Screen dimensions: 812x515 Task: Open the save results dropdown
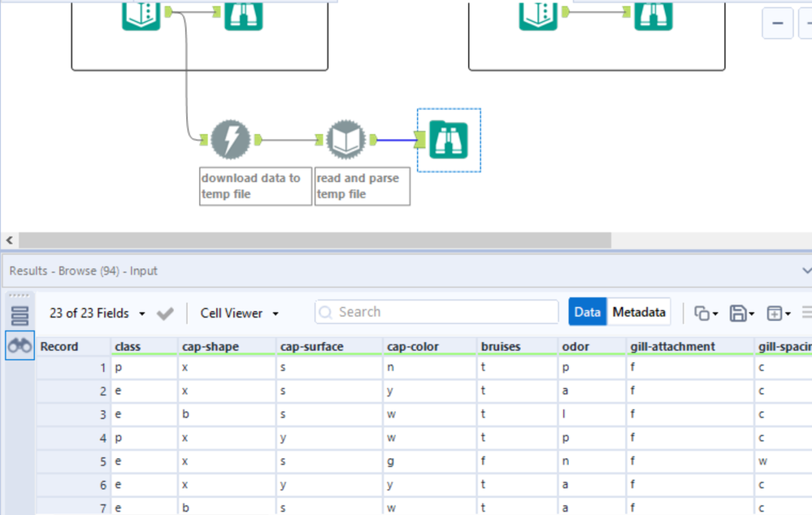click(742, 314)
